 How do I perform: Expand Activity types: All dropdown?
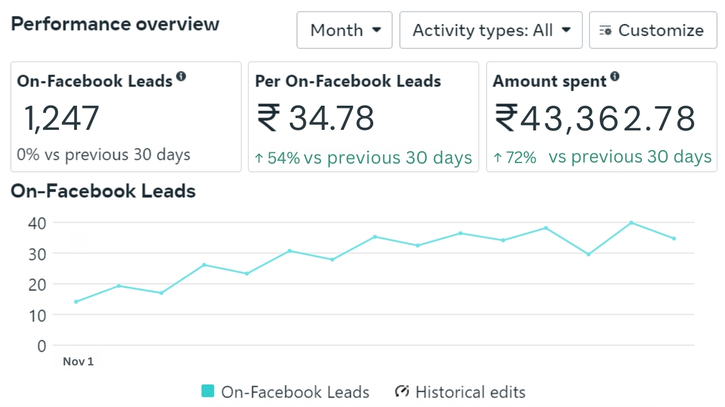[490, 31]
